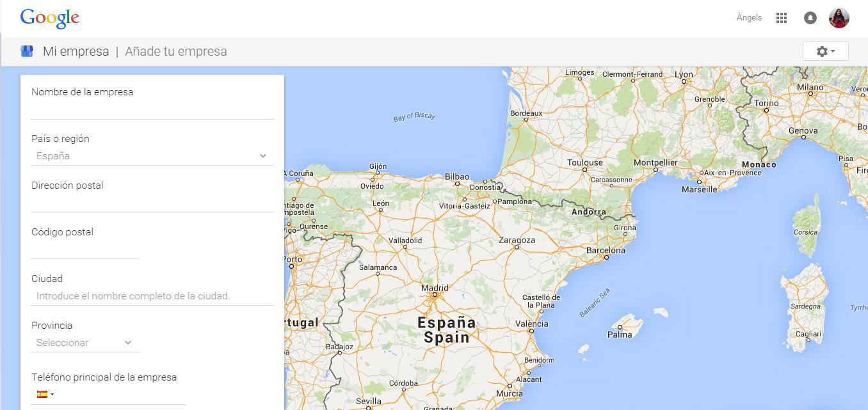868x410 pixels.
Task: Open the notifications bell
Action: pyautogui.click(x=810, y=18)
